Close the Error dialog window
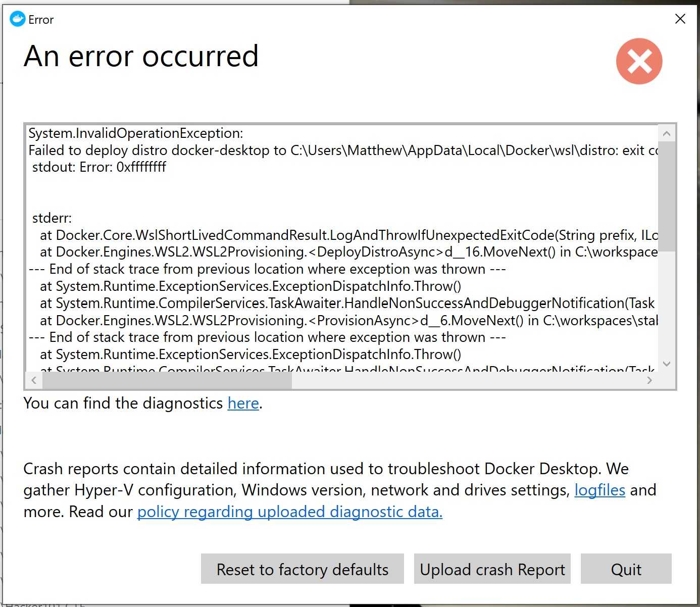Screen dimensions: 700x607 coord(680,19)
